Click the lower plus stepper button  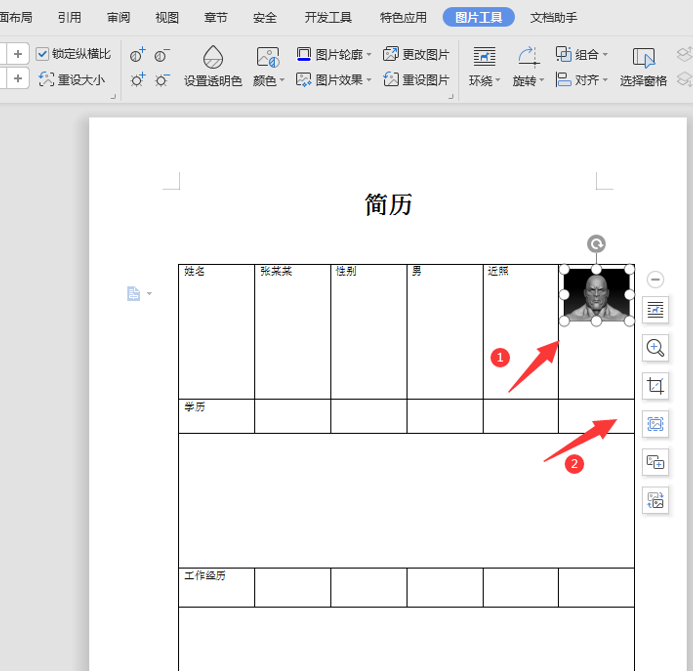[x=18, y=78]
